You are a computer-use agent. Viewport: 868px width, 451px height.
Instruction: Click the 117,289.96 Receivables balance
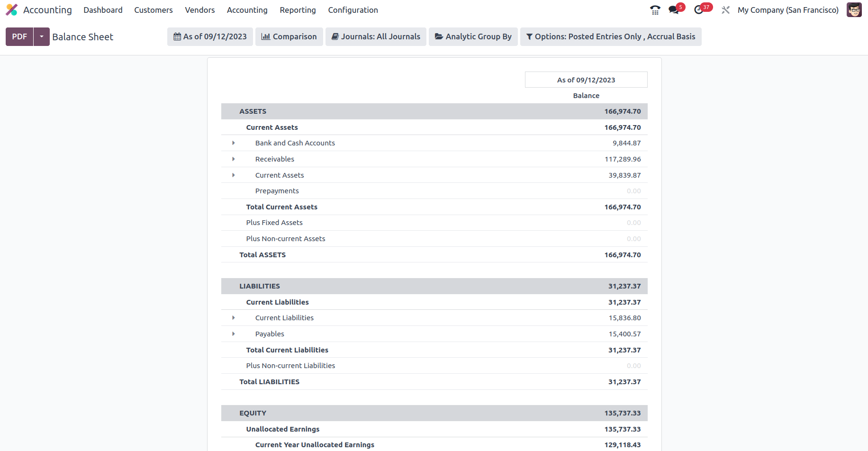coord(623,159)
